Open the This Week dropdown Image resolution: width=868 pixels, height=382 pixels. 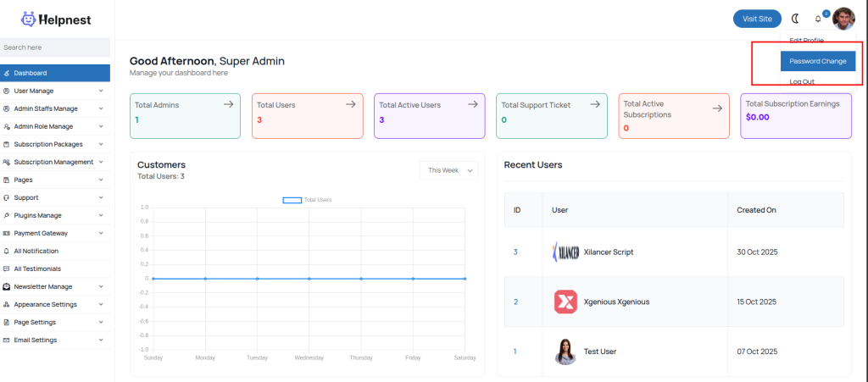(448, 170)
